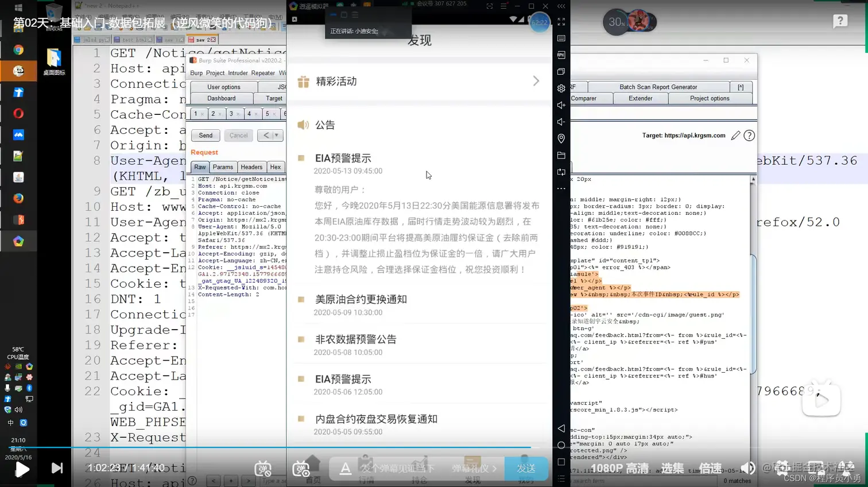Viewport: 868px width, 487px height.
Task: Click the emulator fullscreen icon
Action: 561,22
